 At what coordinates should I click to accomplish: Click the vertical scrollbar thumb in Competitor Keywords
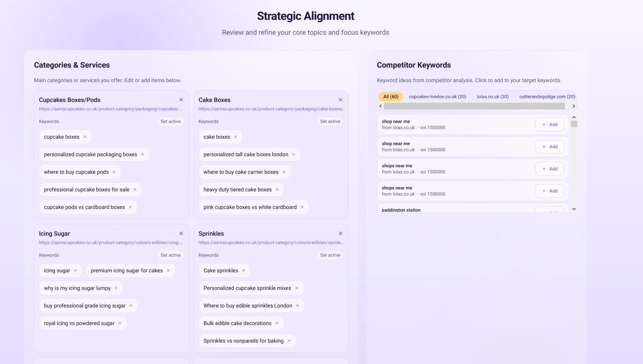(574, 124)
